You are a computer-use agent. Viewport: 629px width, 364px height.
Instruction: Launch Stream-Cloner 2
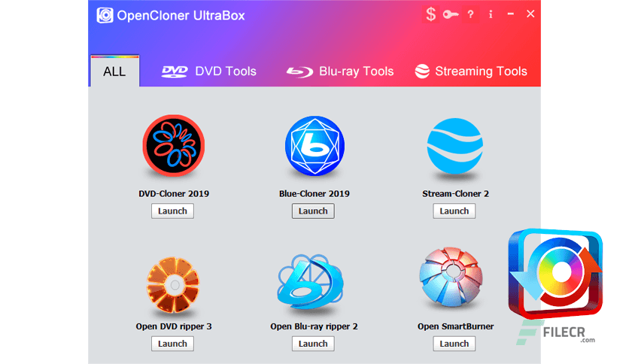pos(454,211)
